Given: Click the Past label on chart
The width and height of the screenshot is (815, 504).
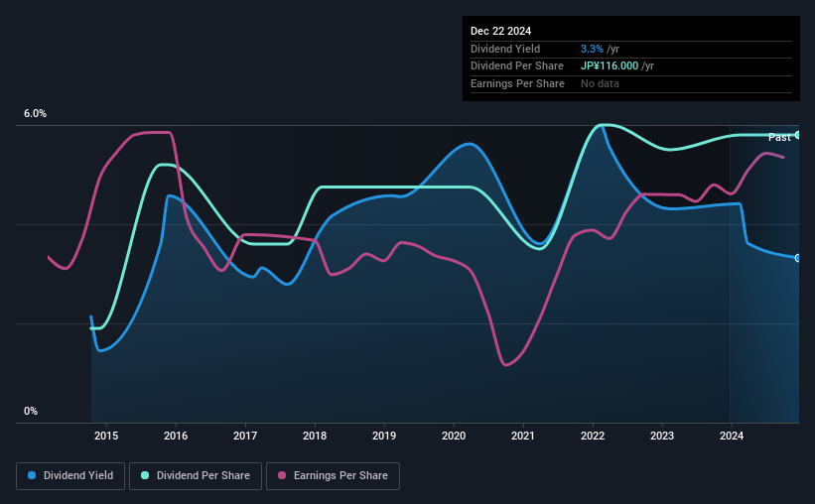Looking at the screenshot, I should (779, 137).
